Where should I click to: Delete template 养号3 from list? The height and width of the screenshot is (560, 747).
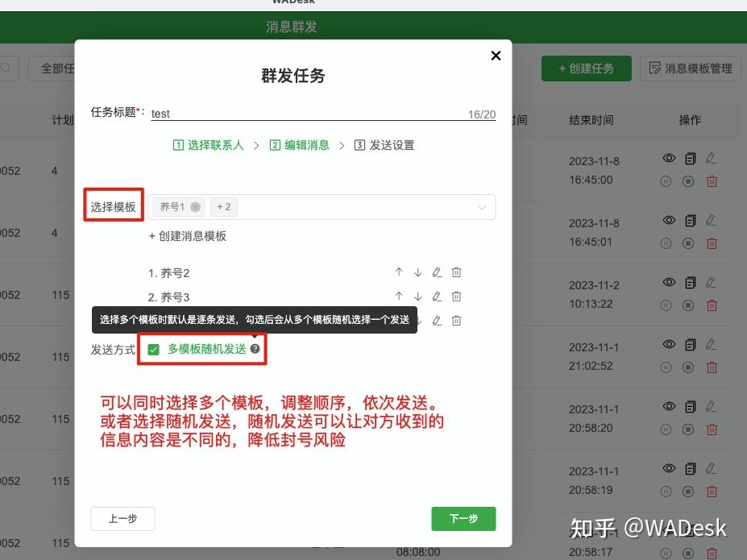point(456,297)
